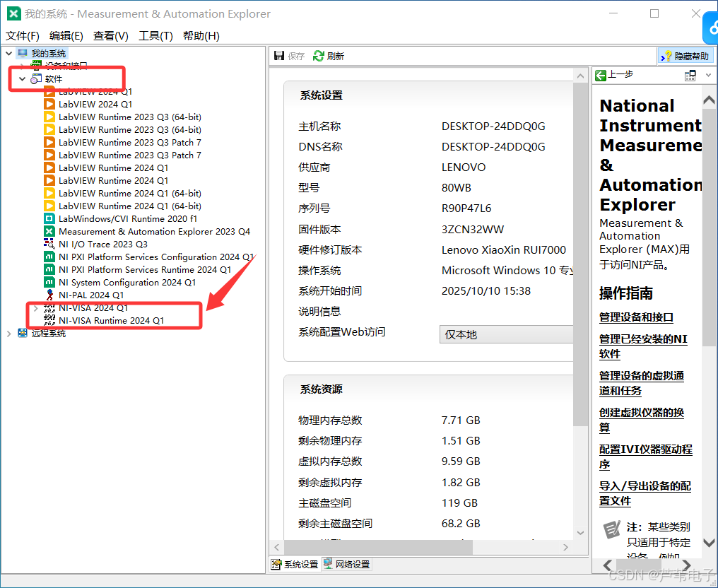The image size is (718, 588).
Task: Click the firmware version value 3ZCN32WW
Action: (x=473, y=229)
